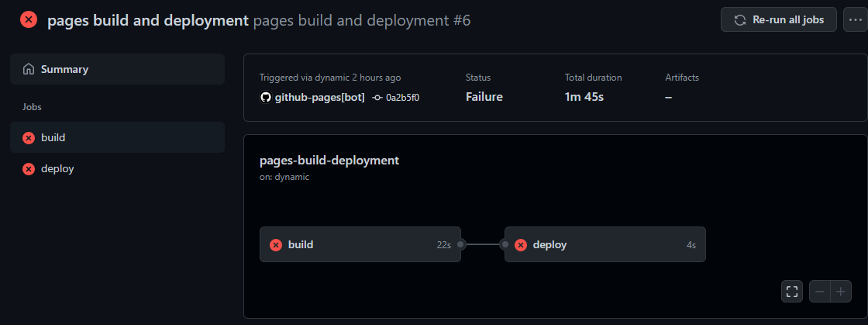Click the red X on deploy graph node
868x325 pixels.
[521, 245]
